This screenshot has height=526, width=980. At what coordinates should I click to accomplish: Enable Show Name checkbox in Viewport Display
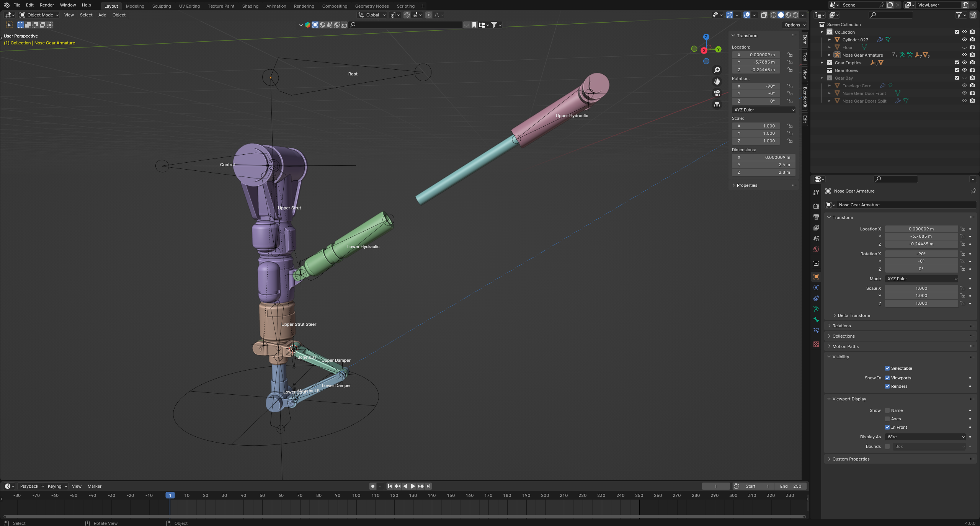pyautogui.click(x=887, y=410)
